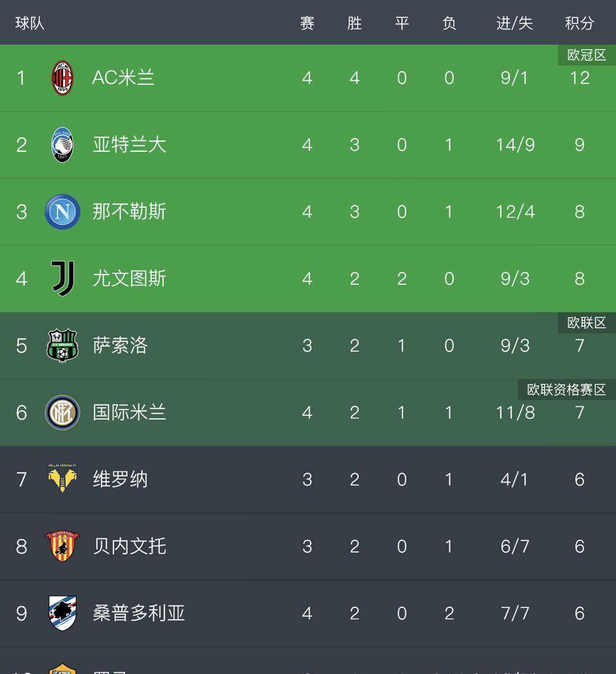The image size is (616, 674).
Task: Tap the 欧联区 zone label
Action: pos(587,323)
